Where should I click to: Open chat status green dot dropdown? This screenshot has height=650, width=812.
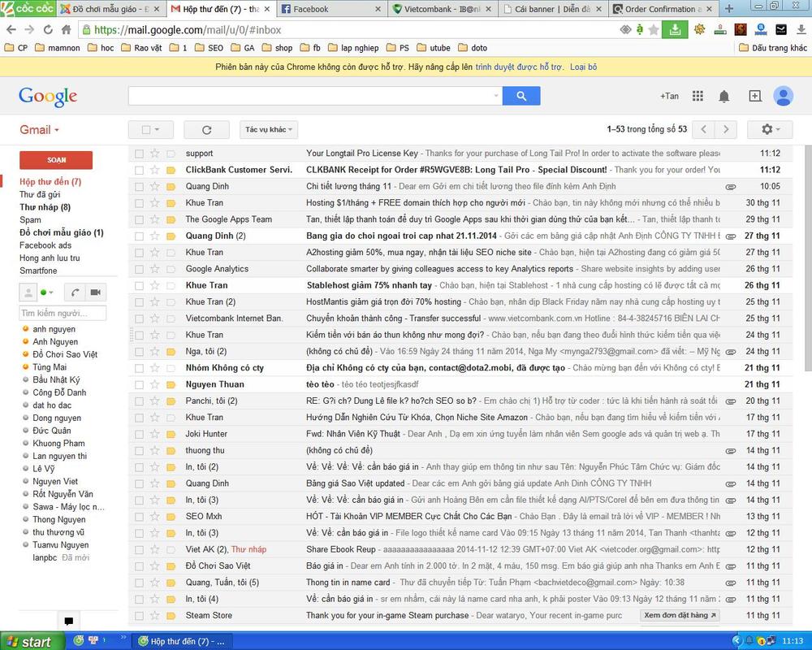coord(46,292)
